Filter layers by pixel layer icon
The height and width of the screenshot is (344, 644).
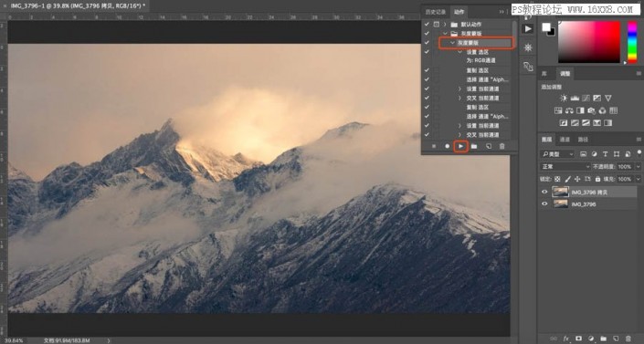[583, 154]
